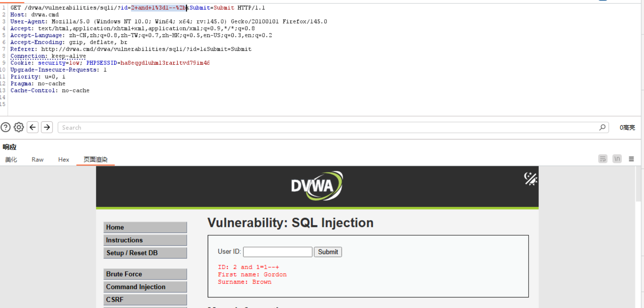Click the back arrow navigation icon

tap(32, 127)
